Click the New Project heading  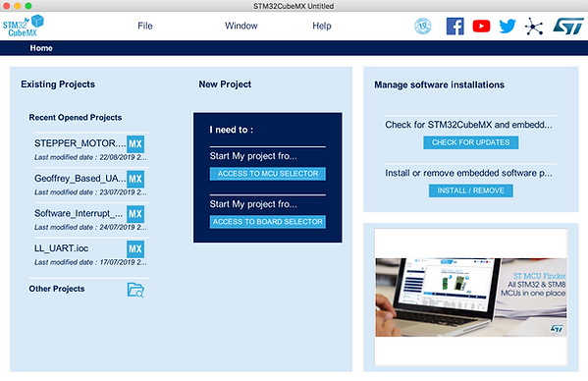click(225, 84)
